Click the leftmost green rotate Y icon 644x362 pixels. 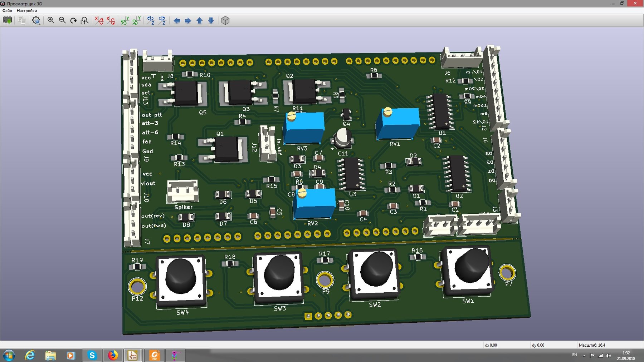click(x=125, y=20)
